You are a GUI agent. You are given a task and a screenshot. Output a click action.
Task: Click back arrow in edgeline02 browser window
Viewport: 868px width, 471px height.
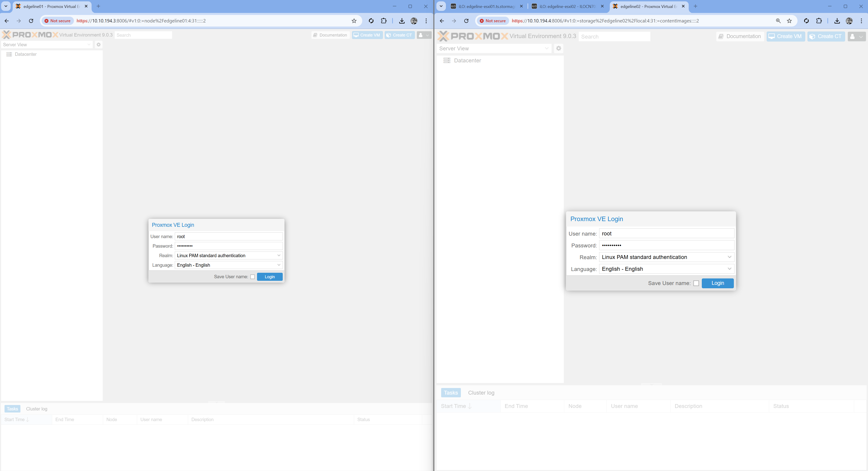tap(442, 21)
